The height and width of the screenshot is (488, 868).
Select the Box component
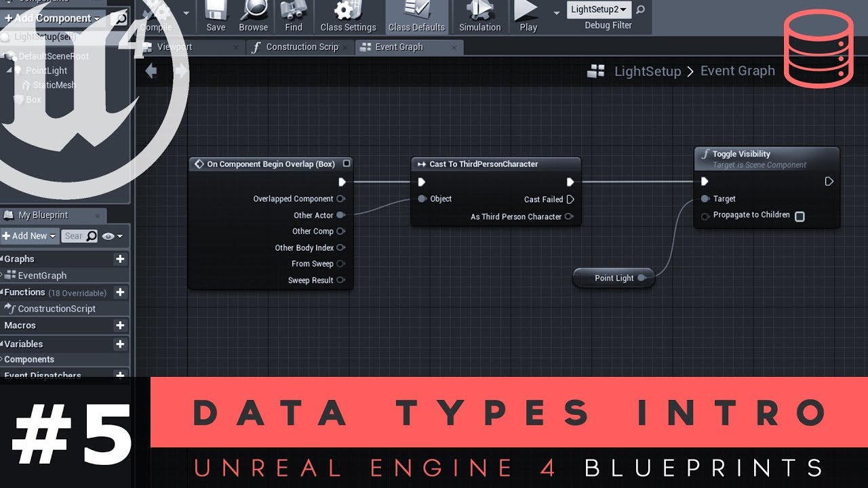coord(33,100)
